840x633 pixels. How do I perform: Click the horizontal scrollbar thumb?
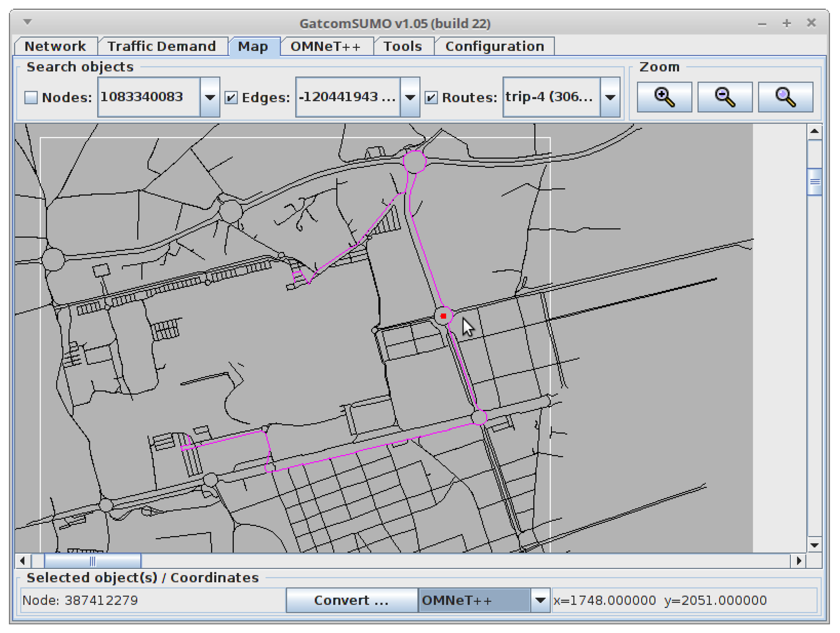tap(93, 560)
